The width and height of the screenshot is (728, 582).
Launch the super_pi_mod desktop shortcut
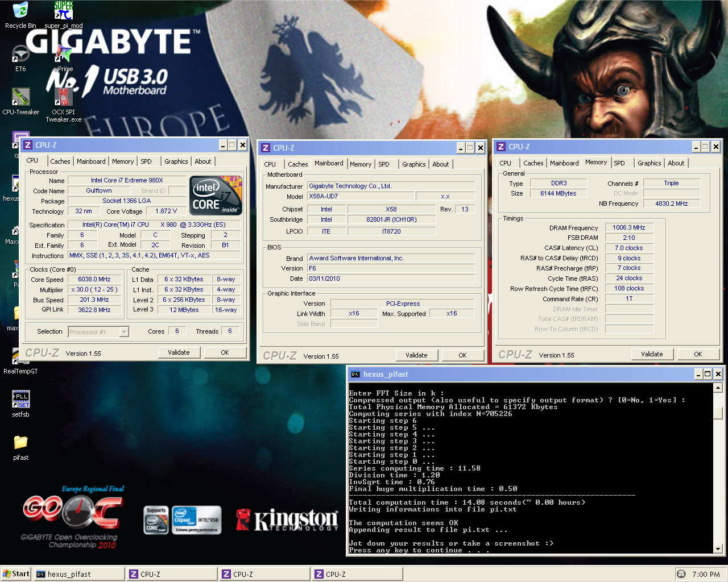(x=63, y=10)
